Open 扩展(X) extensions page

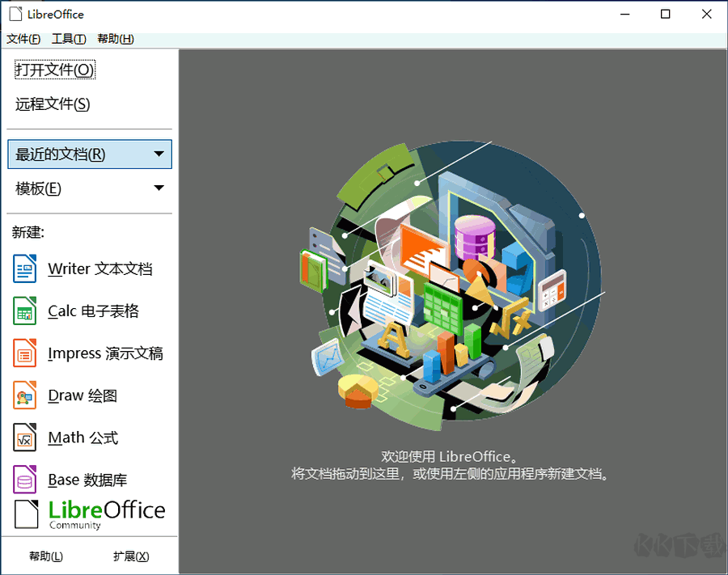point(130,556)
